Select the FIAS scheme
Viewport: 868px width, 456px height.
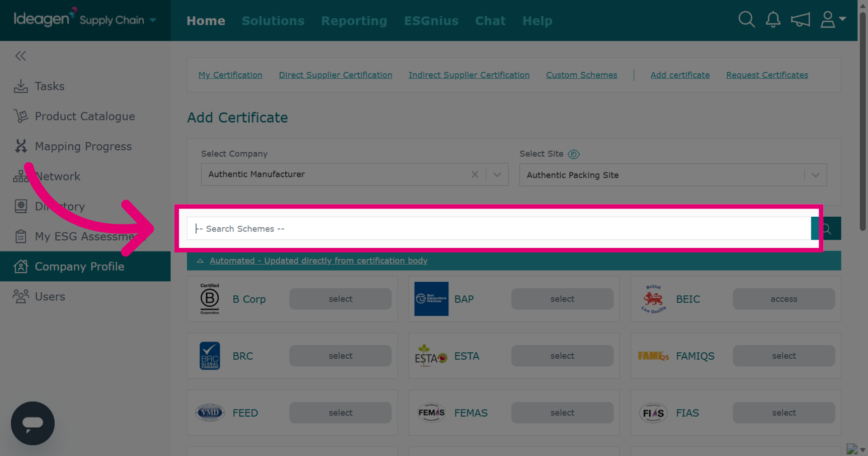tap(784, 413)
